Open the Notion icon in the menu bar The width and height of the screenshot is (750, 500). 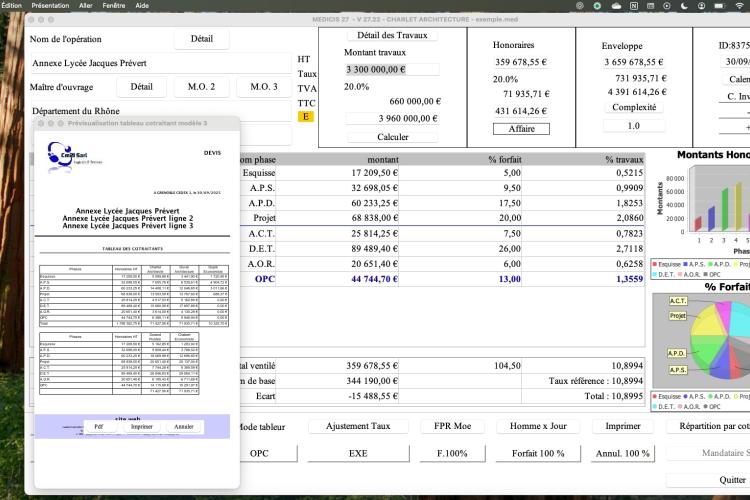(x=634, y=6)
